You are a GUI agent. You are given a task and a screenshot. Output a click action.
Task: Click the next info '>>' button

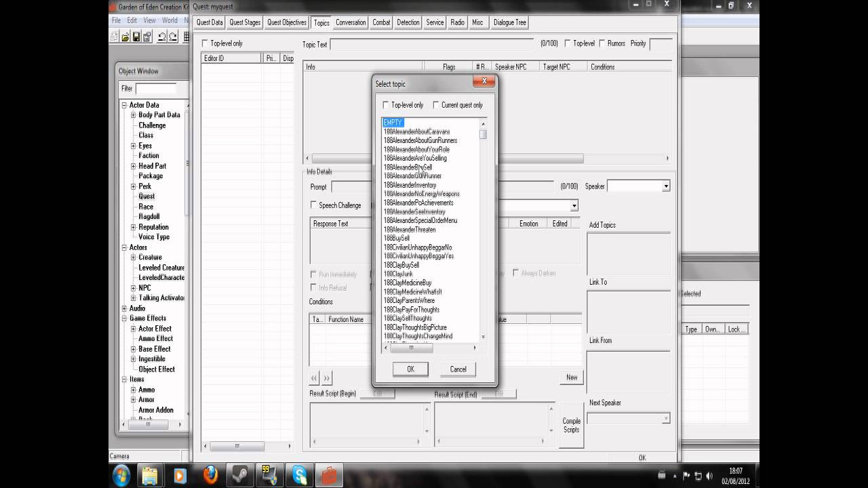[326, 378]
